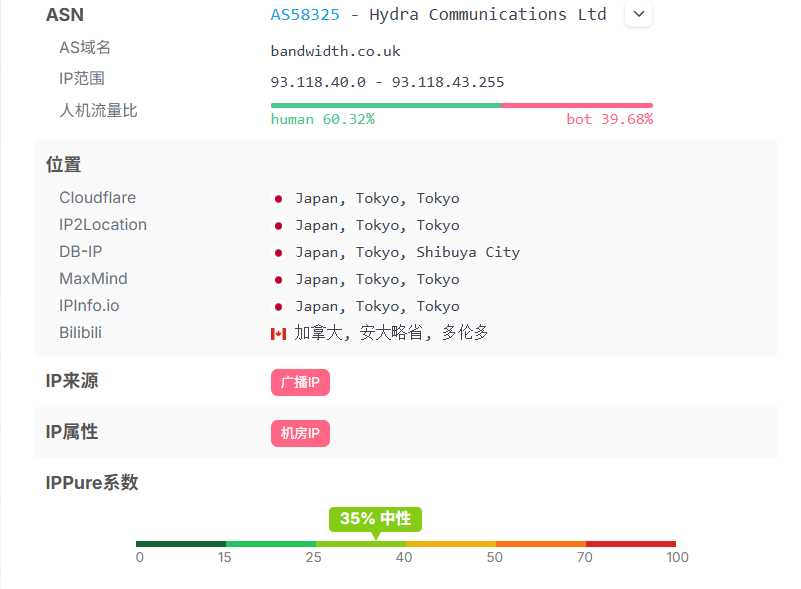Click the IP来源 heading
The width and height of the screenshot is (801, 589).
click(72, 381)
